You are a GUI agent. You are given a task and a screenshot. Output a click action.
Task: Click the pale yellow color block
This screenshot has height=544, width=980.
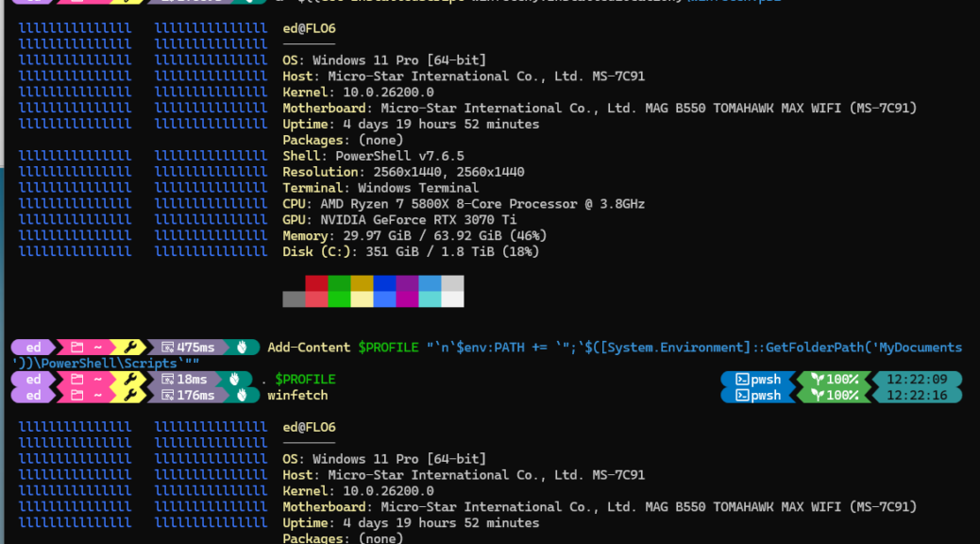click(x=362, y=299)
